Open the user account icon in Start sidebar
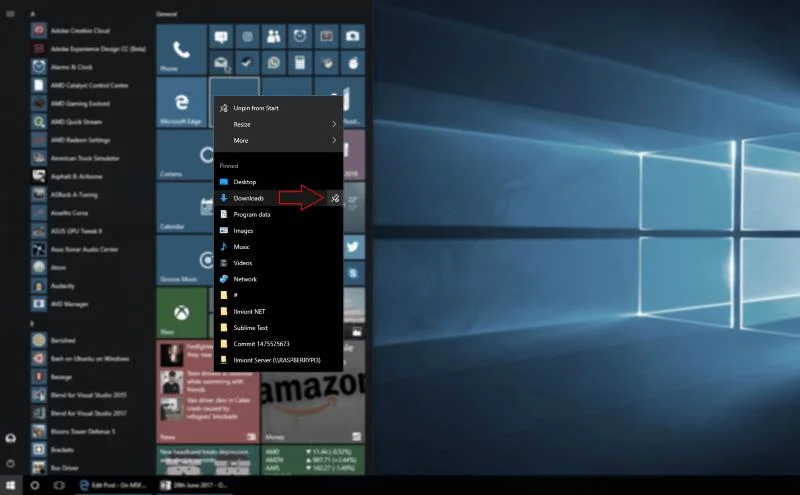Viewport: 800px width, 495px height. click(10, 438)
